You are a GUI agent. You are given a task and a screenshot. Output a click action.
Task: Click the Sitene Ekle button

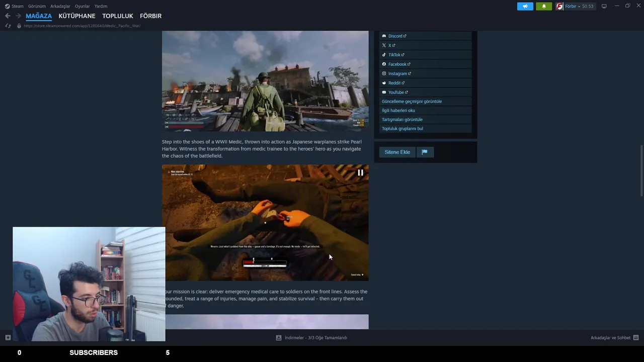[397, 152]
